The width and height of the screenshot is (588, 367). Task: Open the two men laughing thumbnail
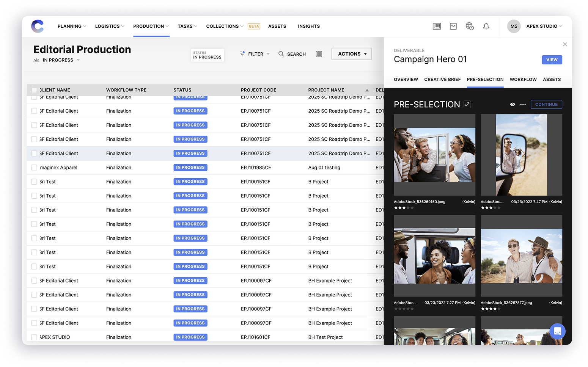(x=521, y=256)
